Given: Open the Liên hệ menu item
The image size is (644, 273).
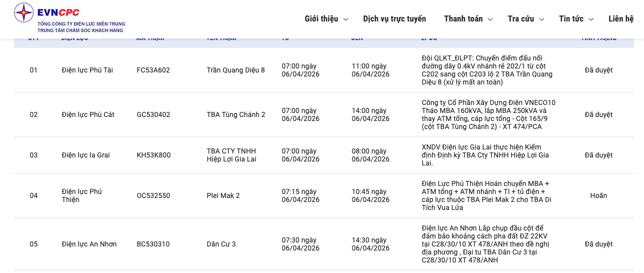Looking at the screenshot, I should 621,19.
